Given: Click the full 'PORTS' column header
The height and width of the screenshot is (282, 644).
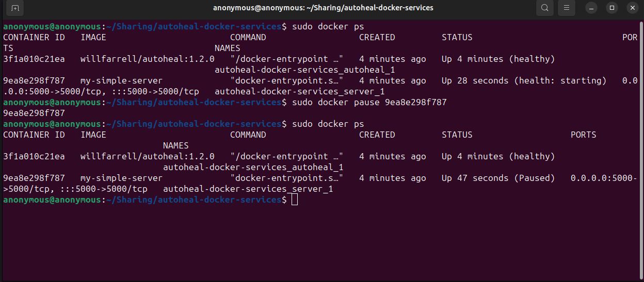Looking at the screenshot, I should point(583,135).
